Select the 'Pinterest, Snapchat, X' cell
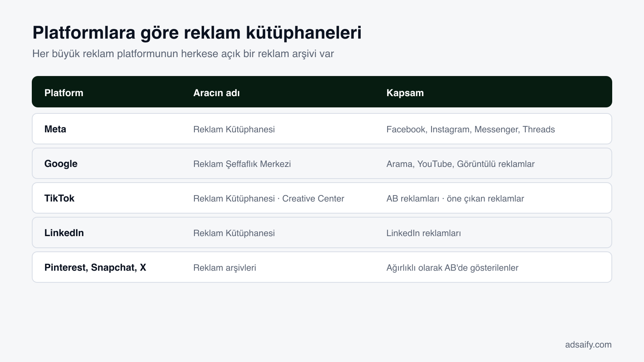644x362 pixels. coord(95,267)
